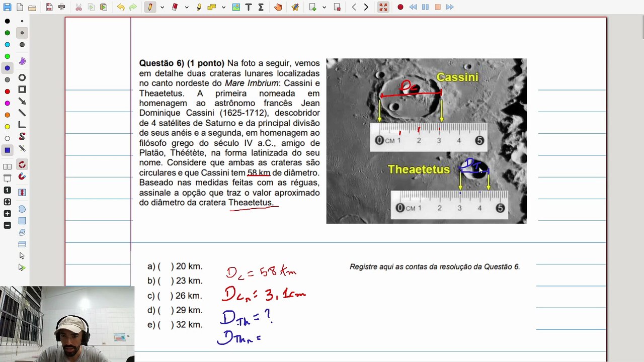
Task: Reset zoom to 100 percent
Action: pos(7,190)
